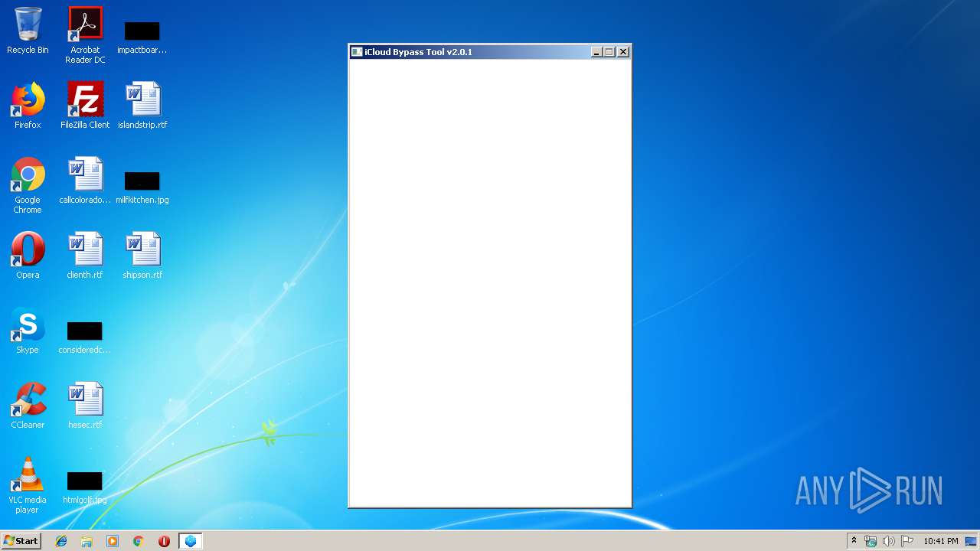Minimize the iCloud Bypass Tool window

[x=597, y=52]
